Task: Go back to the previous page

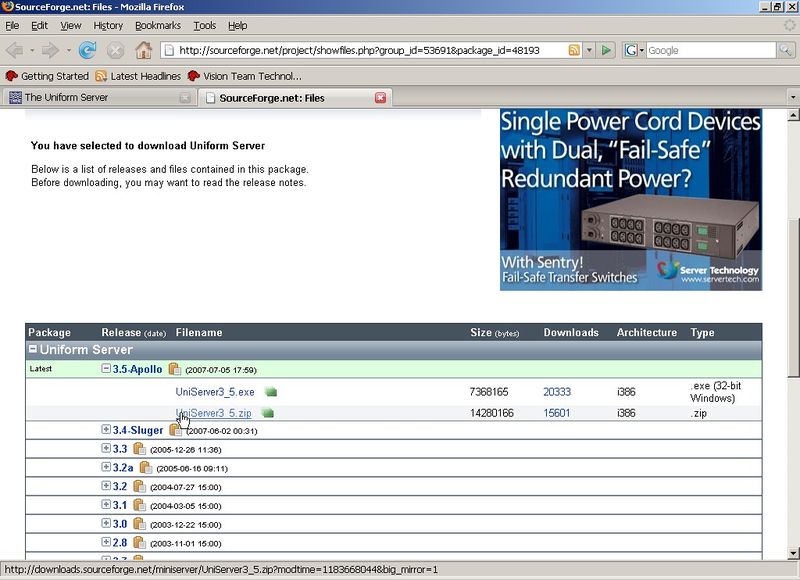Action: tap(14, 50)
